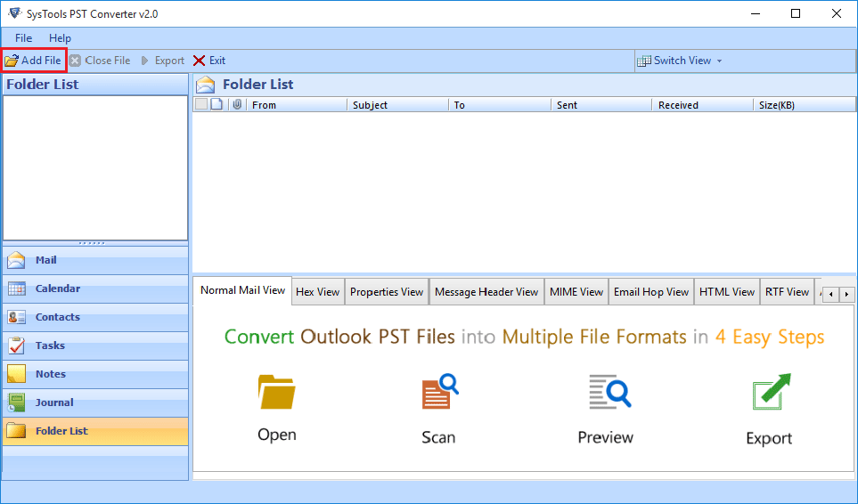This screenshot has width=858, height=504.
Task: Switch to Message Header View tab
Action: point(486,292)
